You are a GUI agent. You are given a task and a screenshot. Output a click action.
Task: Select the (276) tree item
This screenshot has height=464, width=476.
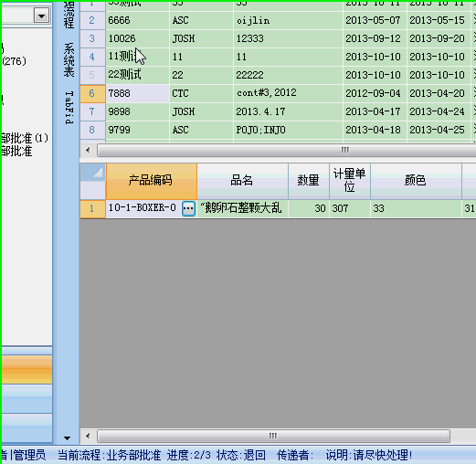(x=15, y=61)
